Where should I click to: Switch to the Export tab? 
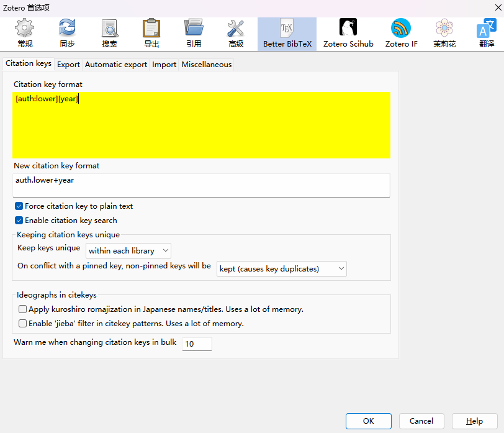(x=68, y=65)
